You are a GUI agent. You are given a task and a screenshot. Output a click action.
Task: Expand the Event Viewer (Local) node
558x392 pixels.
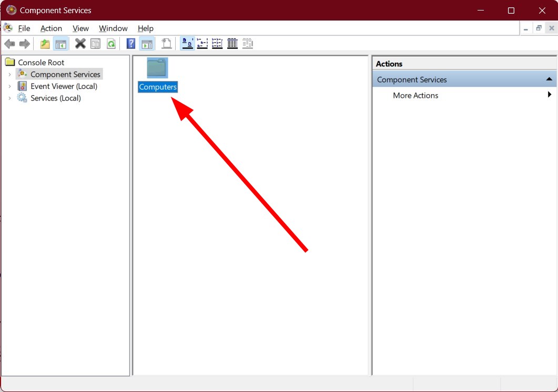click(x=9, y=86)
